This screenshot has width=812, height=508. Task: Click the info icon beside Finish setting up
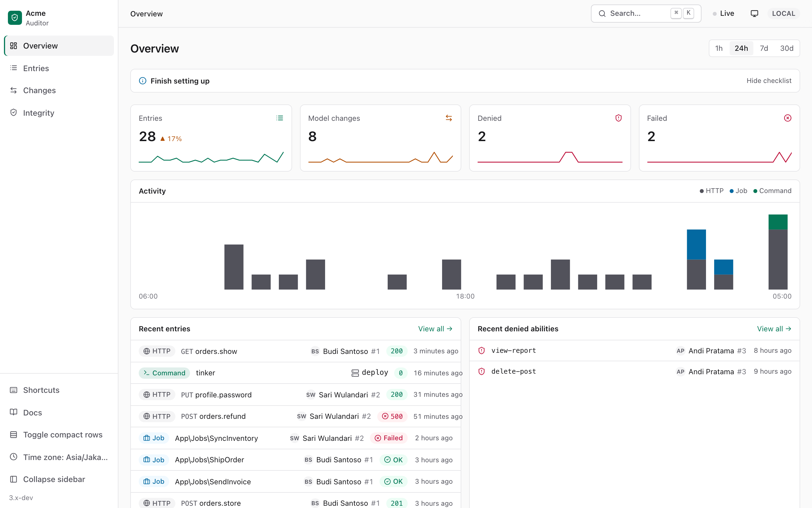[x=143, y=81]
